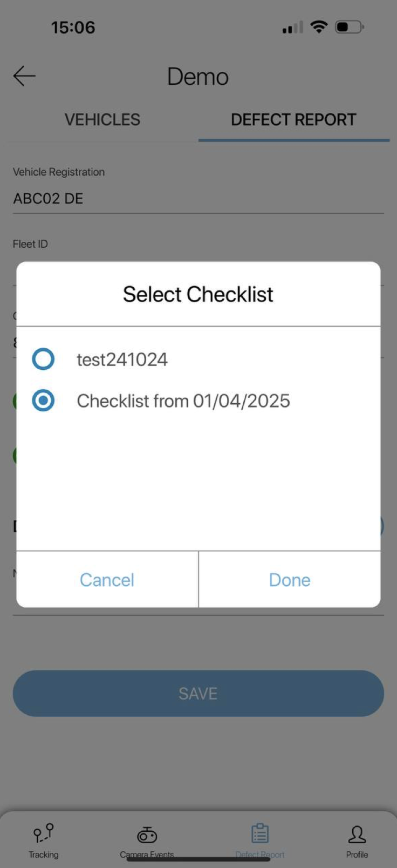The image size is (397, 868).
Task: Deselect the currently selected checklist radio
Action: (43, 401)
